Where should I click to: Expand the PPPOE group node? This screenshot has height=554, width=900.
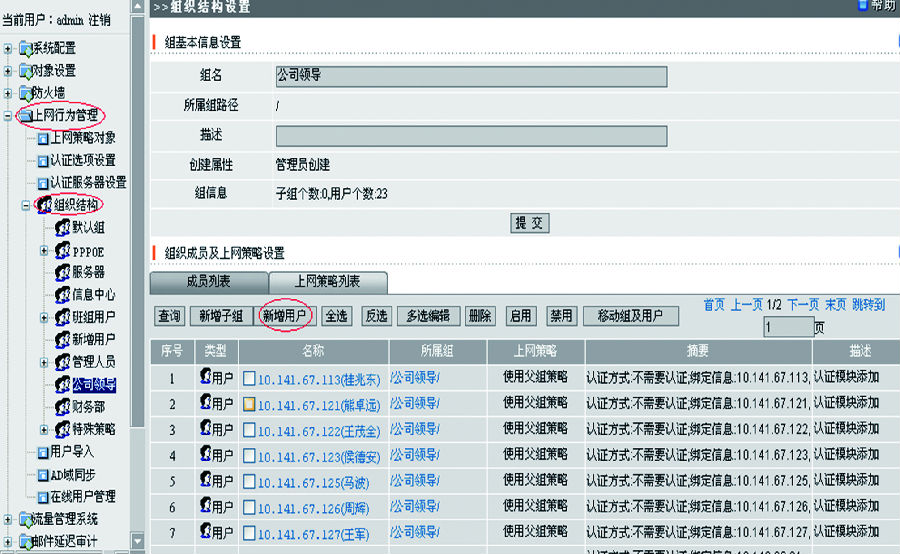pyautogui.click(x=44, y=250)
